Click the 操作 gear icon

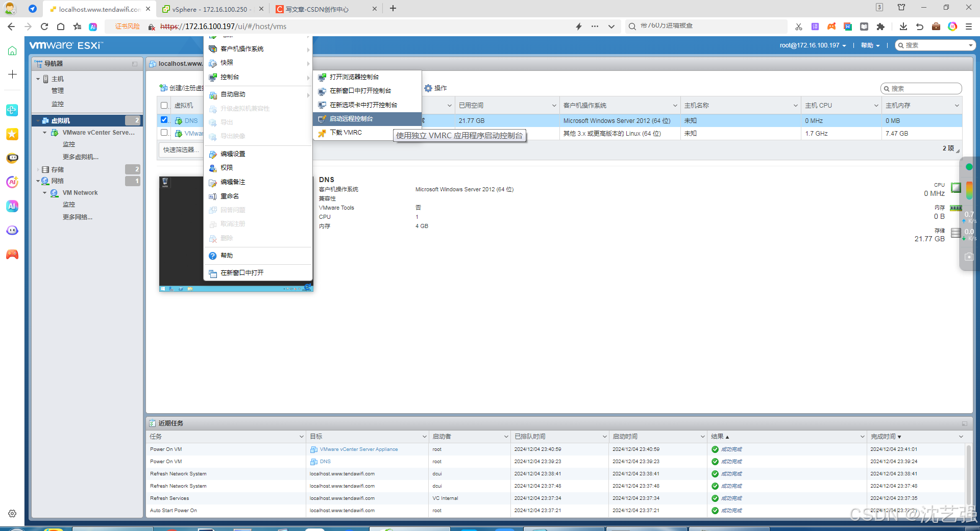coord(428,88)
